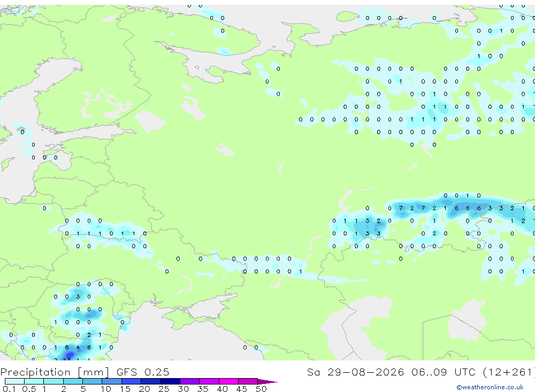This screenshot has height=392, width=535.
Task: Click the Sa 29-08-2026 date label
Action: point(355,372)
